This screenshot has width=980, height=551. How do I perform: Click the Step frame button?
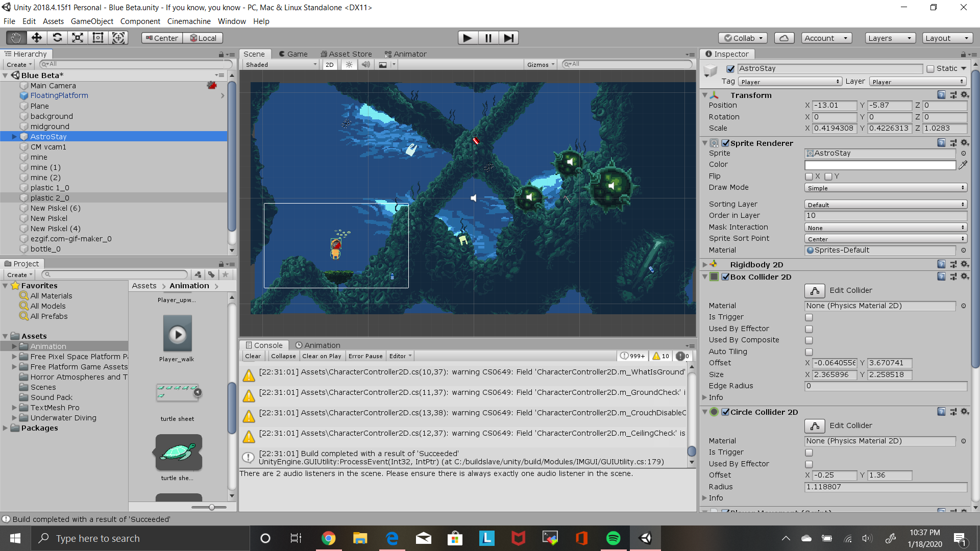tap(508, 38)
